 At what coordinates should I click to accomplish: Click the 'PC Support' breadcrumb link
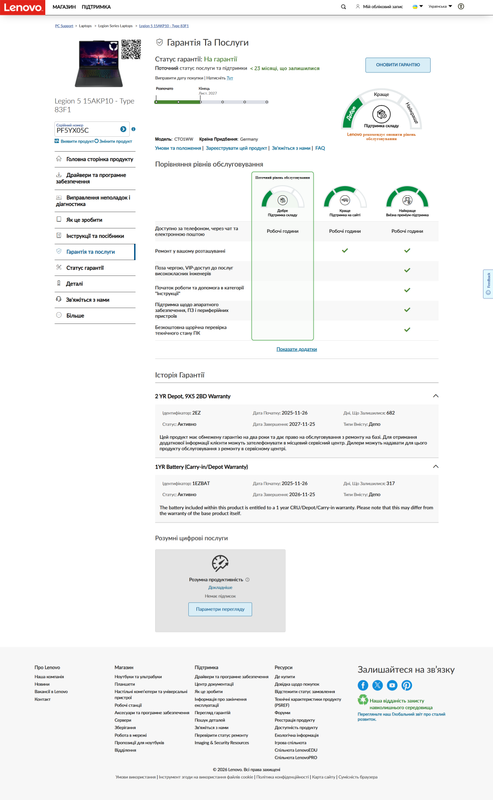(x=64, y=26)
